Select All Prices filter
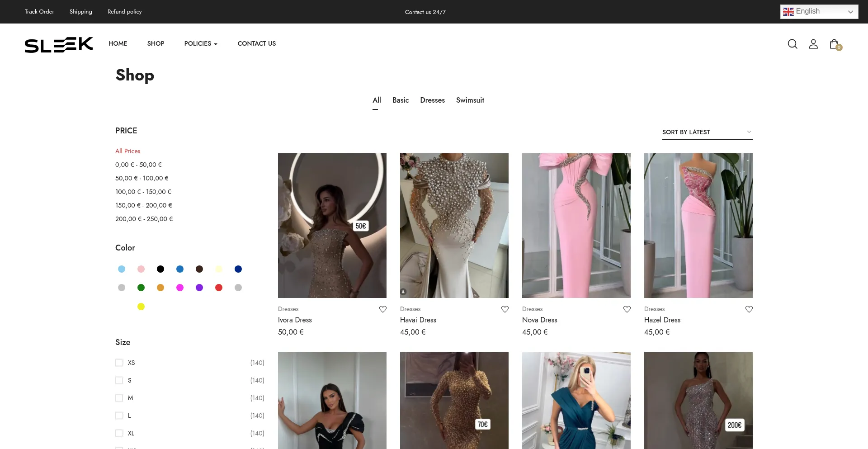 pyautogui.click(x=128, y=151)
